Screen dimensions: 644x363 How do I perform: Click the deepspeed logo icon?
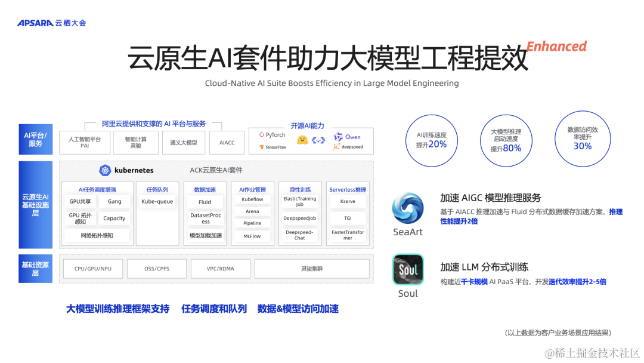pyautogui.click(x=336, y=147)
